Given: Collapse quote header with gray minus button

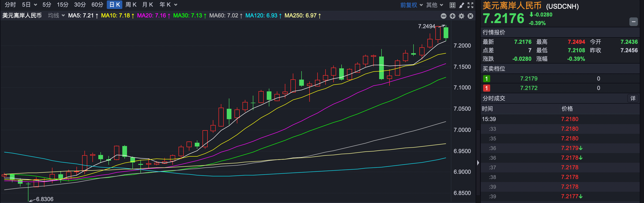Looking at the screenshot, I should pos(633,22).
